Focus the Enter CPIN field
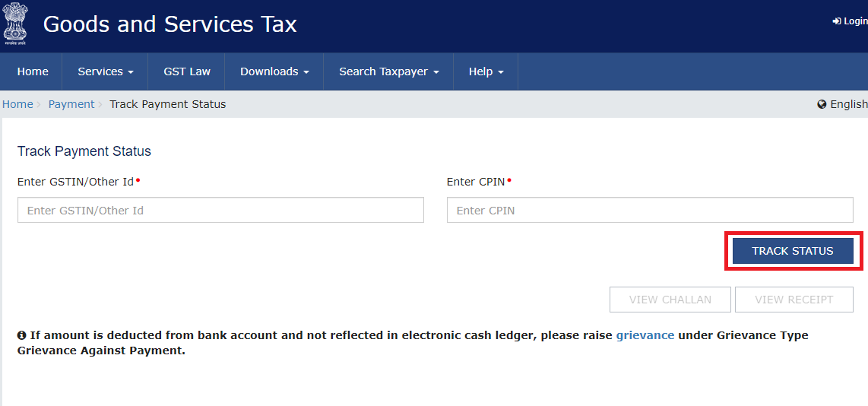This screenshot has width=868, height=406. [x=650, y=210]
